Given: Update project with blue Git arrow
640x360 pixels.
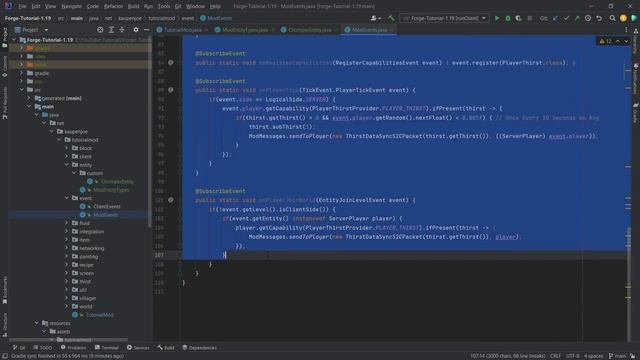Looking at the screenshot, I should click(556, 18).
